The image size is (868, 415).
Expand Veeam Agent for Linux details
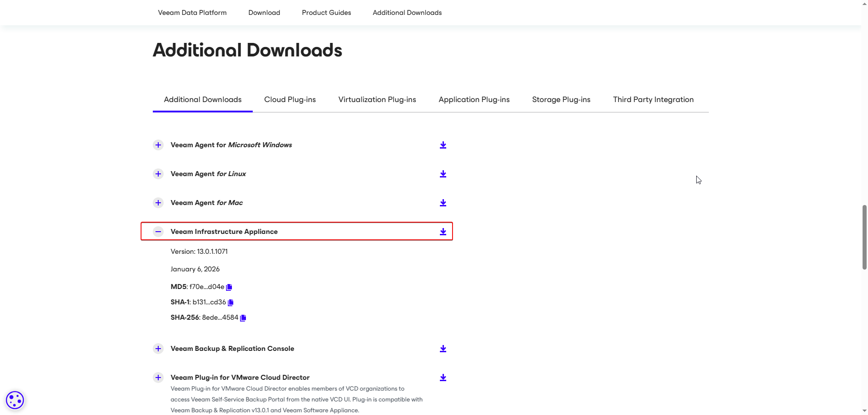tap(158, 174)
